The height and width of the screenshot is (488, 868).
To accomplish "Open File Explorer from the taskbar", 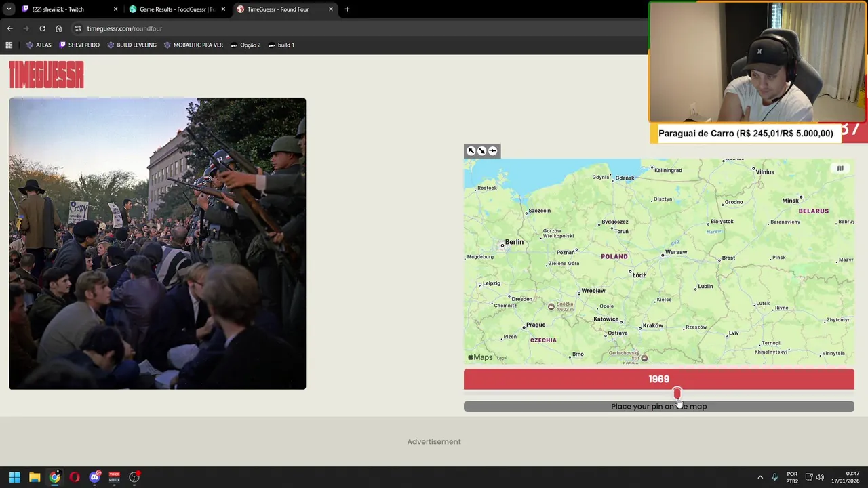I will pyautogui.click(x=35, y=477).
